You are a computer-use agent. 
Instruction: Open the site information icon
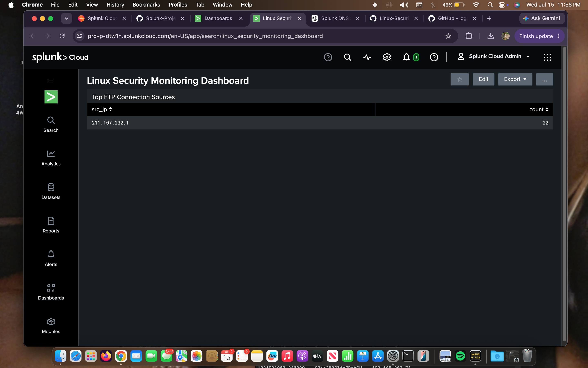(79, 36)
